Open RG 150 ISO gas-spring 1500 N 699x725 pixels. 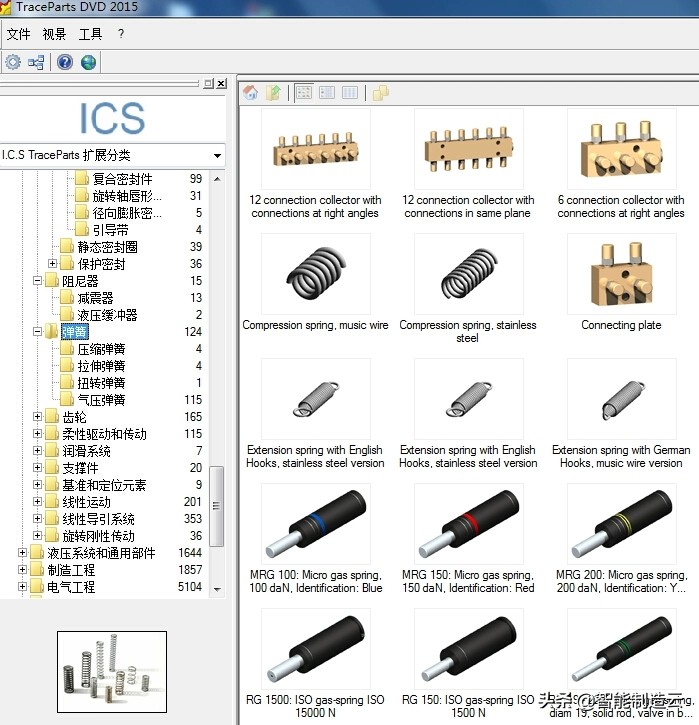coord(468,648)
